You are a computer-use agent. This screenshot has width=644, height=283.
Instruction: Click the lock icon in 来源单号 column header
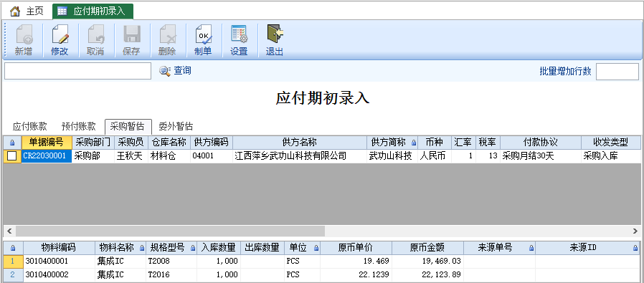click(x=531, y=248)
